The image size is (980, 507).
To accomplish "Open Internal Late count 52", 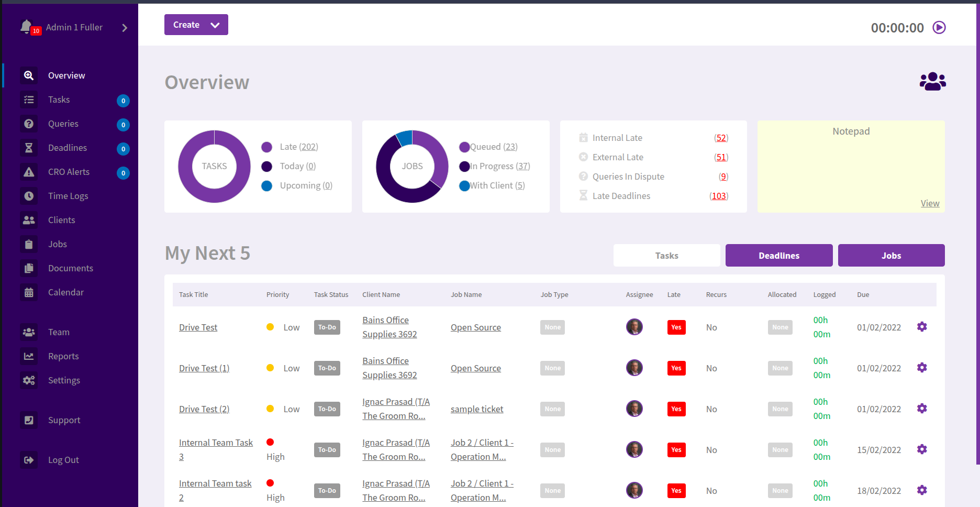I will [x=721, y=138].
